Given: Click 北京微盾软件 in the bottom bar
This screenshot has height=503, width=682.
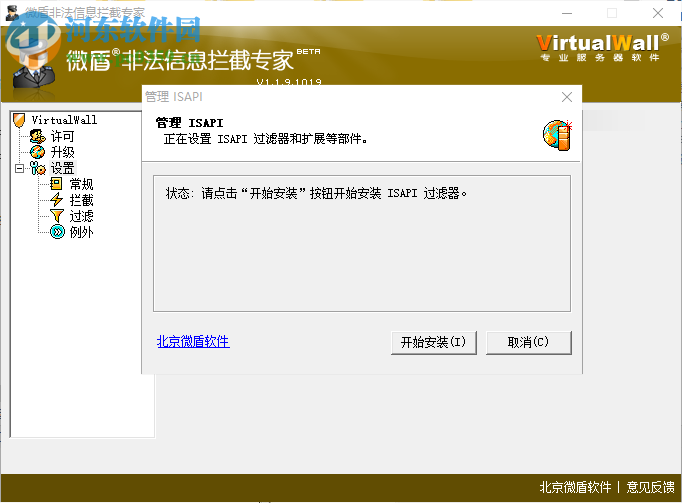Looking at the screenshot, I should click(575, 487).
